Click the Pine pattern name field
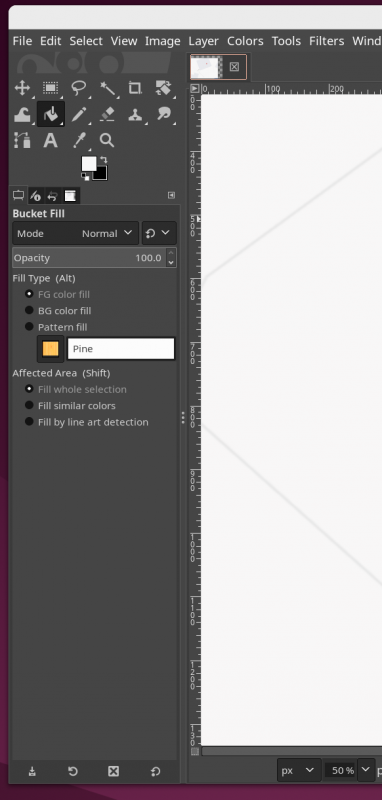The width and height of the screenshot is (382, 800). (121, 349)
